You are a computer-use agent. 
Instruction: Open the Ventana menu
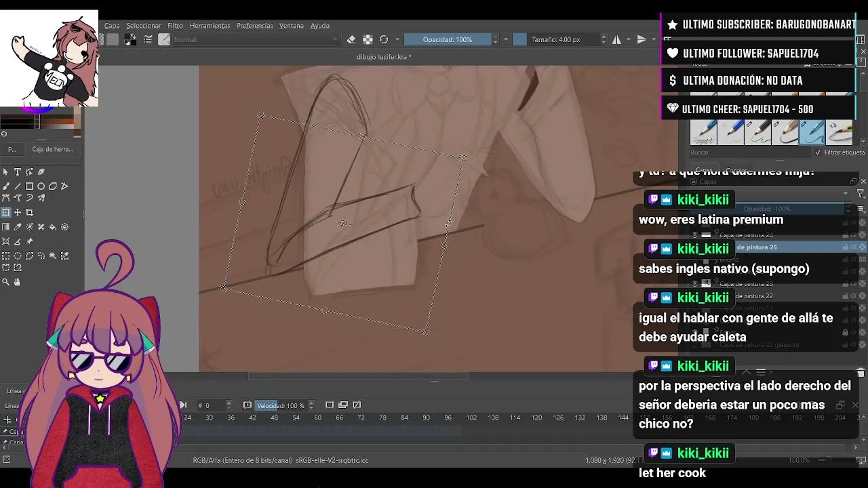click(x=292, y=26)
